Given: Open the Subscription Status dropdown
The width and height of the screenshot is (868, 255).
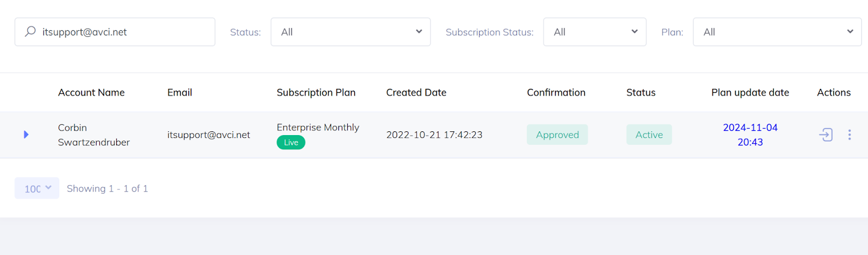Looking at the screenshot, I should point(595,32).
